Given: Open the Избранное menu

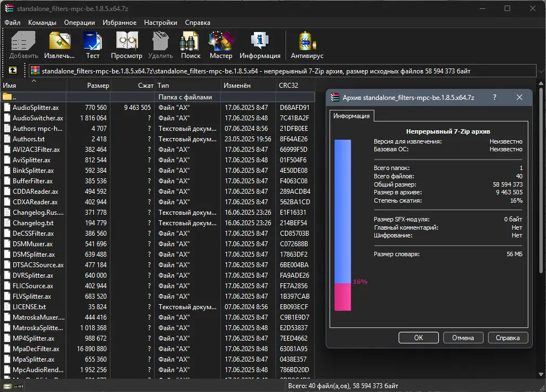Looking at the screenshot, I should click(x=119, y=23).
